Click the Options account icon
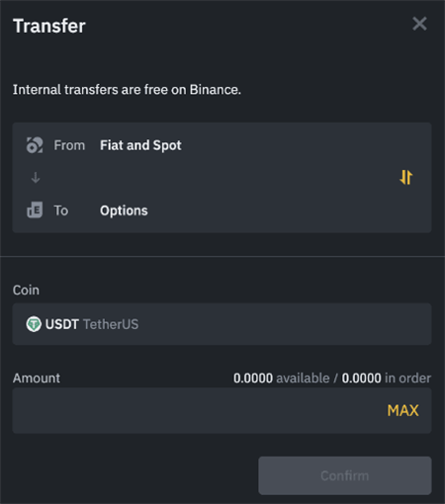 pyautogui.click(x=35, y=210)
